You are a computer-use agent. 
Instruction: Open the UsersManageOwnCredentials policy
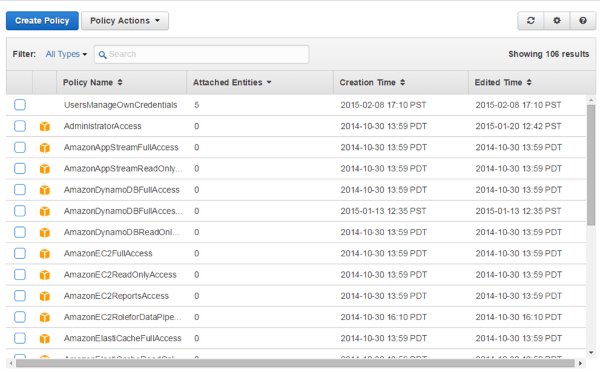(121, 105)
